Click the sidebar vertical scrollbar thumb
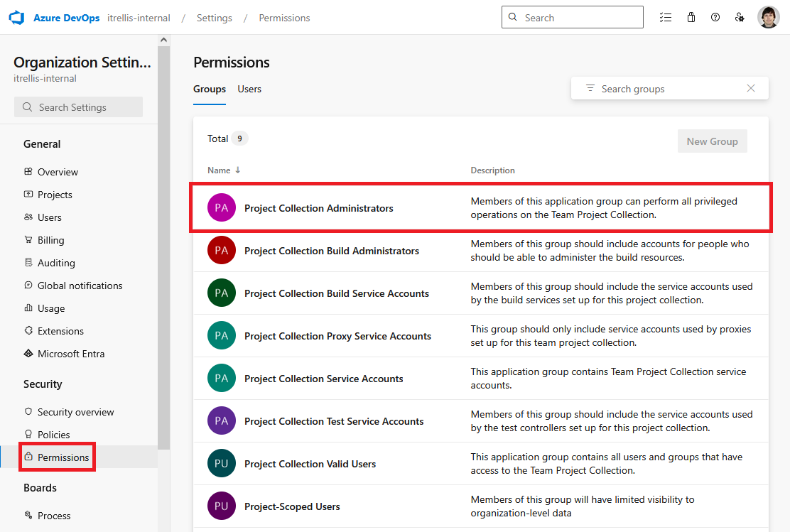This screenshot has height=532, width=790. coord(163,247)
